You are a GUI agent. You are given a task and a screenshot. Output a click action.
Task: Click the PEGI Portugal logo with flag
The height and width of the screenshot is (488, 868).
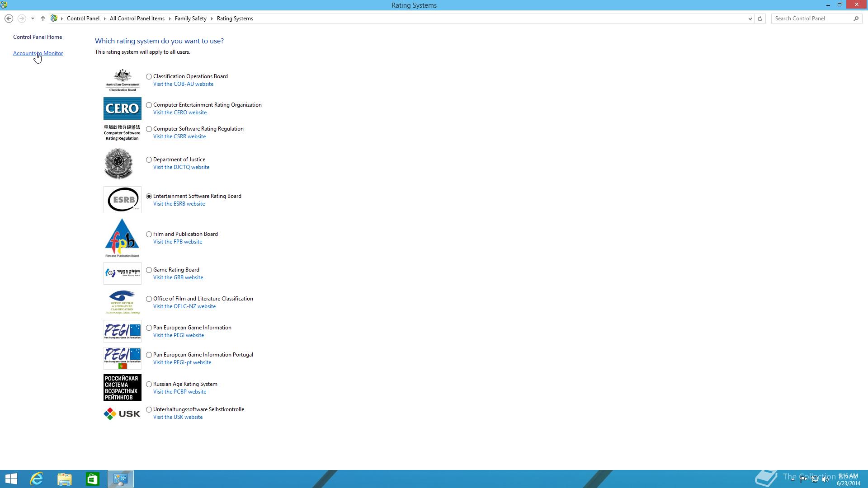tap(122, 358)
